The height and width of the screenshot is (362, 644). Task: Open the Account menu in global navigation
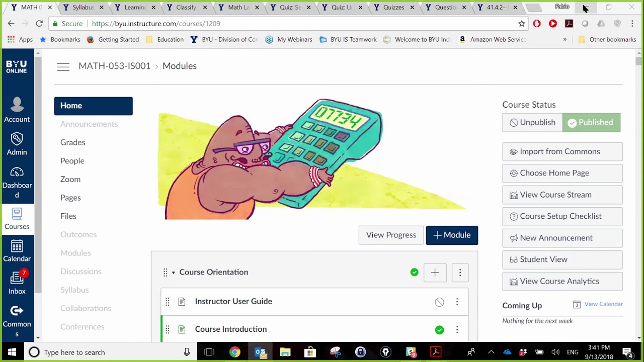tap(17, 110)
